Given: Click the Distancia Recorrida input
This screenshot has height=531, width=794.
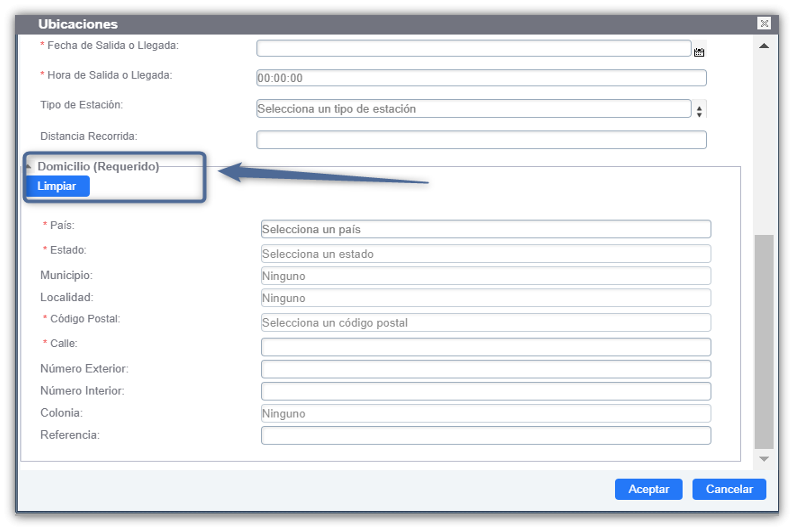Looking at the screenshot, I should [481, 140].
